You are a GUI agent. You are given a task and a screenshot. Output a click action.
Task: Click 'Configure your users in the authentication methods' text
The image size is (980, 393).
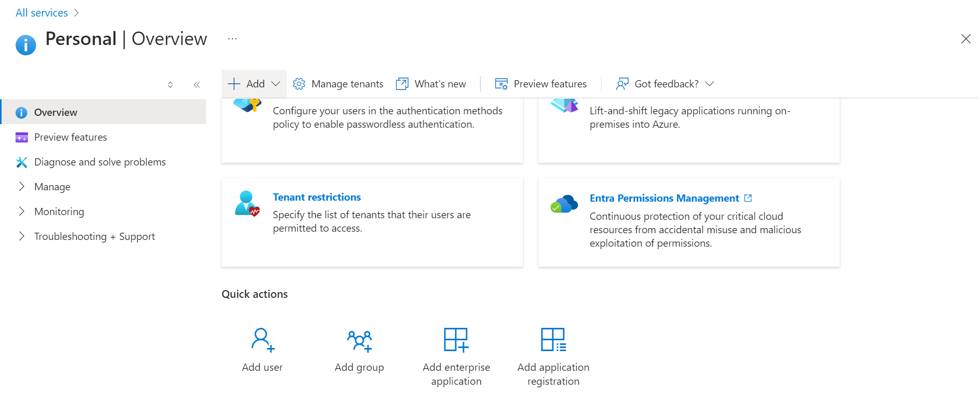pos(388,117)
